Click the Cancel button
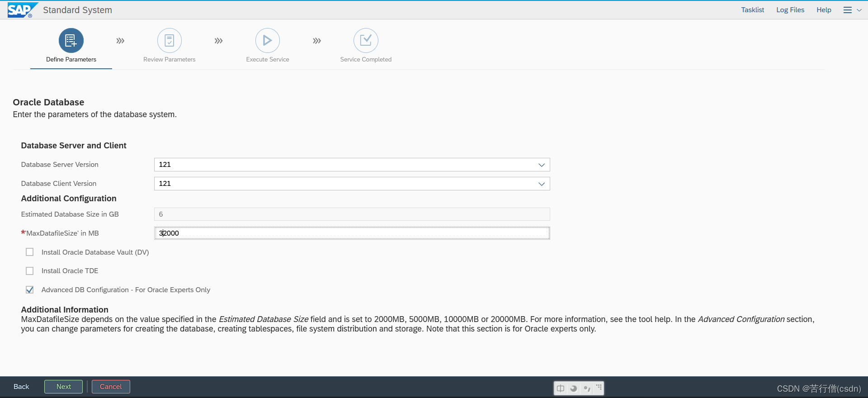This screenshot has width=868, height=398. (111, 387)
